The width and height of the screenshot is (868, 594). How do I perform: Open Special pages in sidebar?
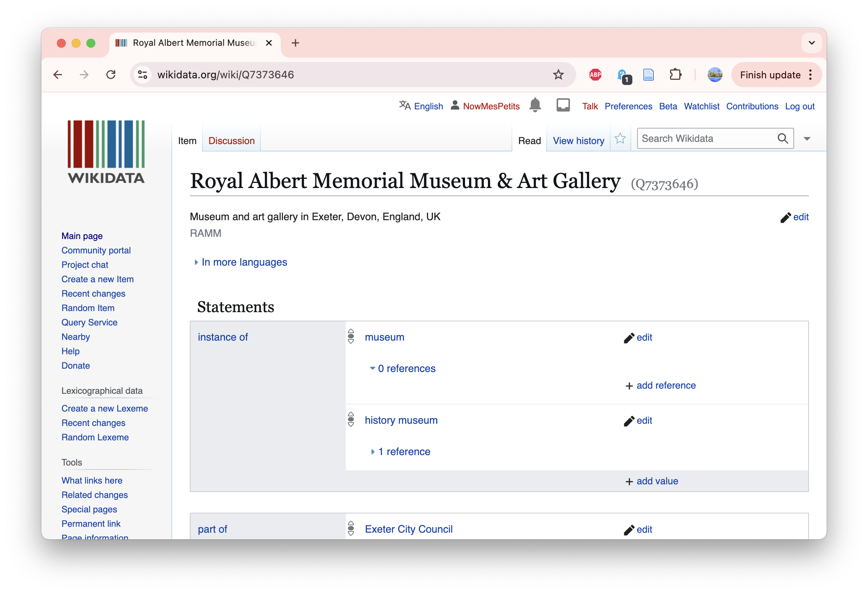pyautogui.click(x=89, y=509)
